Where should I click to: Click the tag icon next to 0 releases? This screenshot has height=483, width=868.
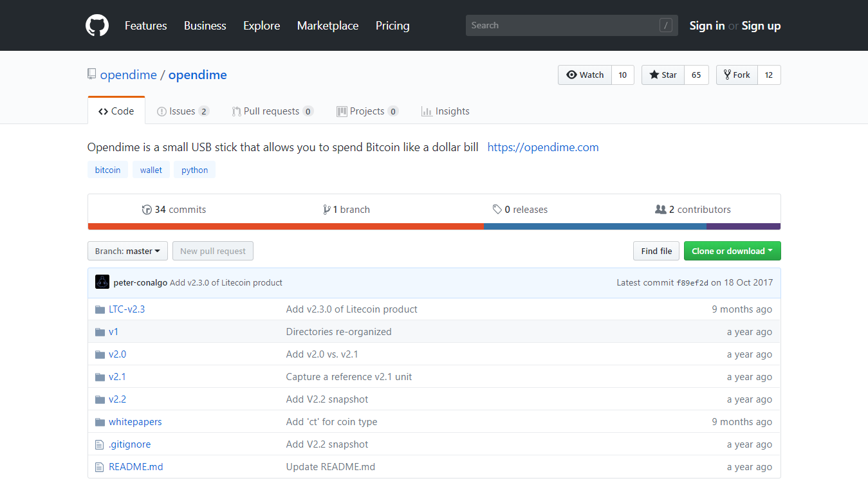pos(497,210)
